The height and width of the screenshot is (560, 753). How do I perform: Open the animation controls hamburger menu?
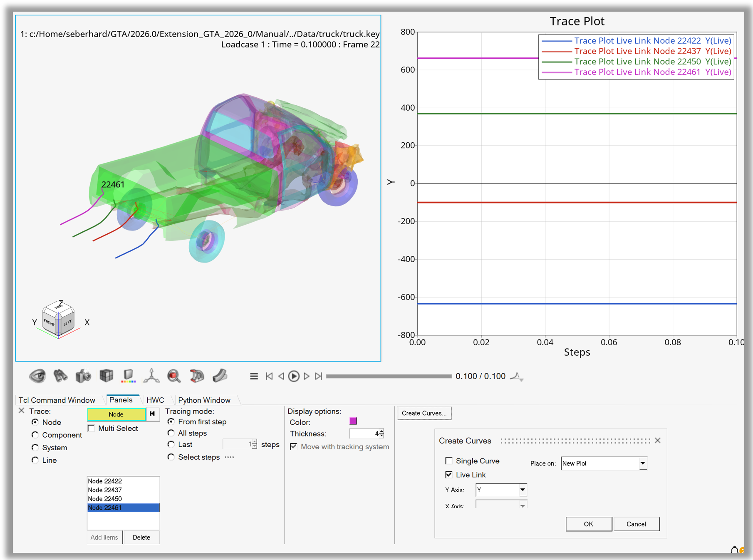point(254,376)
